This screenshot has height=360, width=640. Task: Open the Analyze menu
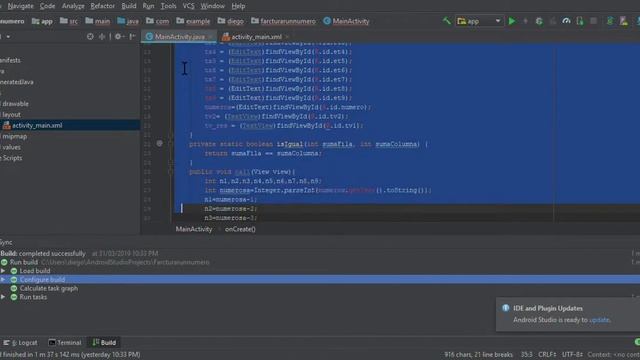click(x=73, y=6)
